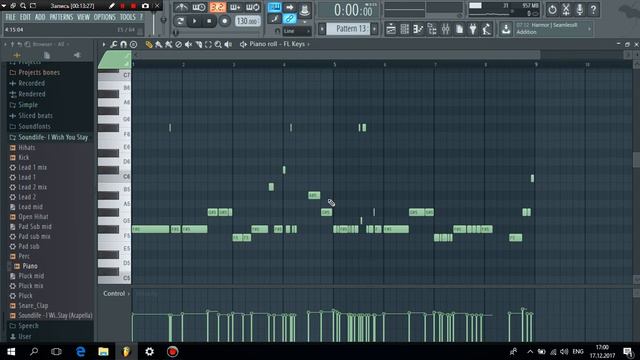Open the piano roll Stamp tool

point(133,44)
